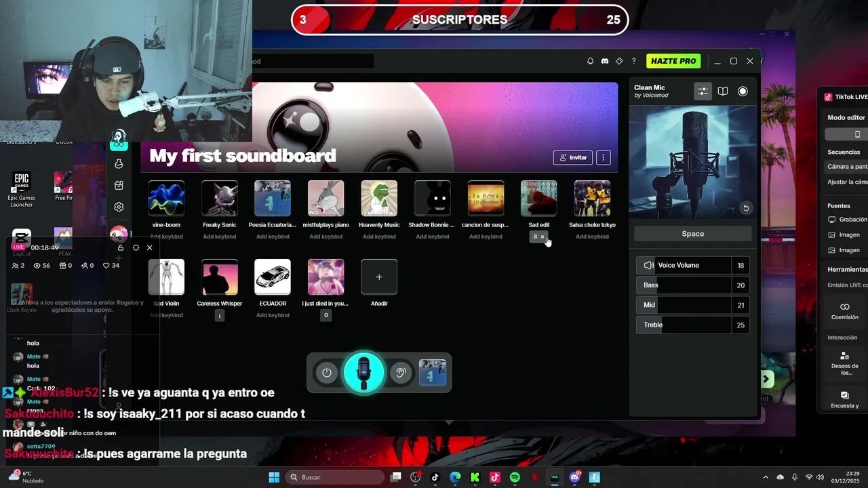868x488 pixels.
Task: Play the Careless Whisper sound
Action: tap(220, 277)
